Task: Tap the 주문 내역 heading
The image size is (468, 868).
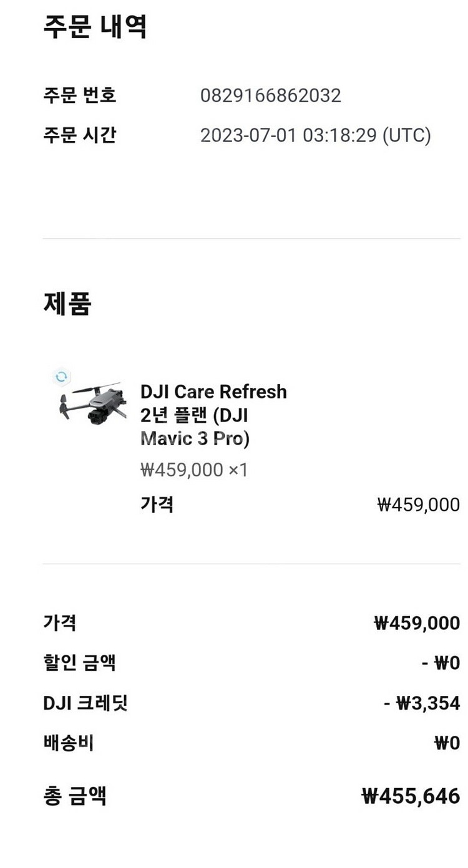Action: click(x=95, y=27)
